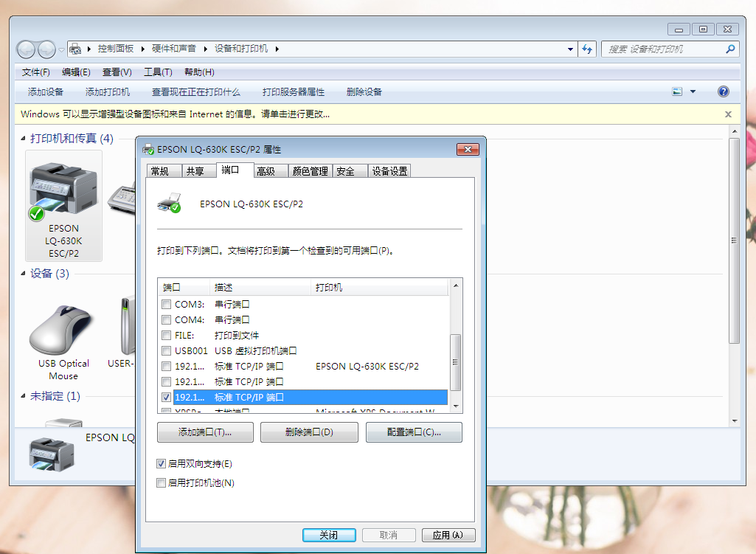Check the TCP/IP port assigned to EPSON LQ-630K
The width and height of the screenshot is (756, 554).
[167, 366]
